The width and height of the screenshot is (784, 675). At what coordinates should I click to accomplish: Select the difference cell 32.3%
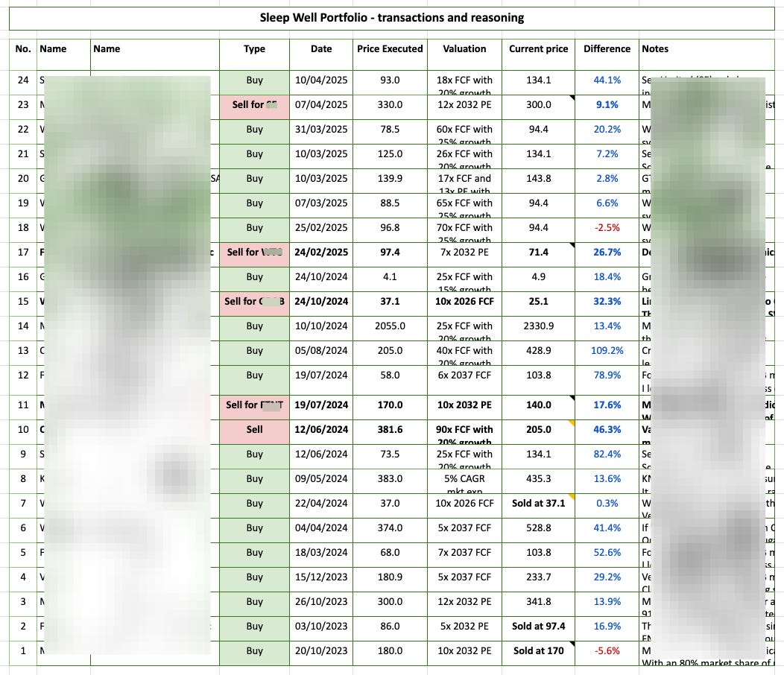[607, 303]
